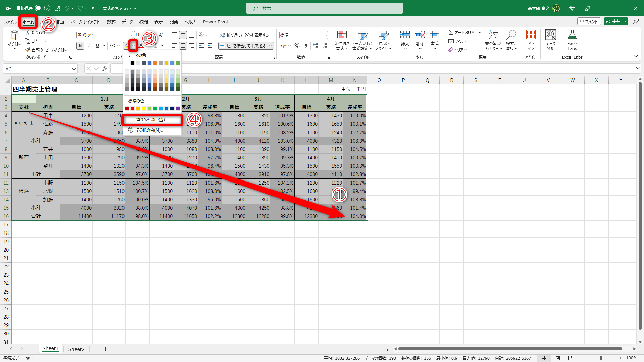Toggle Wrap Text (折り返して全体を表示する)
Image resolution: width=644 pixels, height=362 pixels.
245,35
